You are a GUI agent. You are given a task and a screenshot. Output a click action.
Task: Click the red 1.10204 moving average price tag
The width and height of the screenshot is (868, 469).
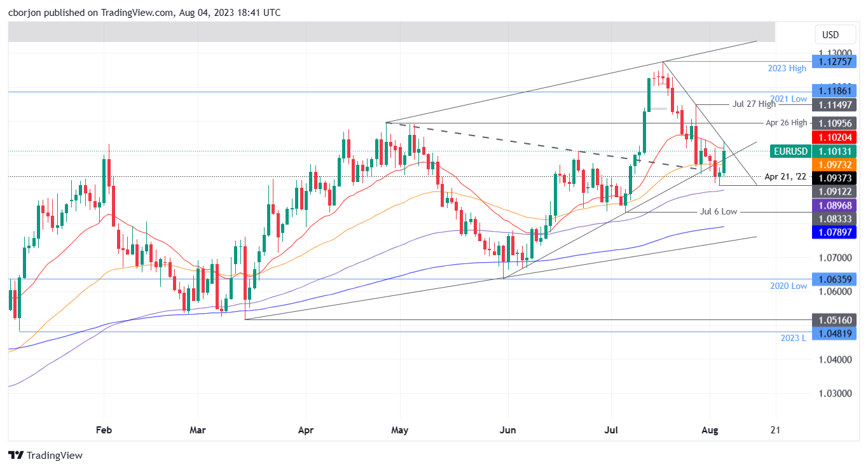836,137
